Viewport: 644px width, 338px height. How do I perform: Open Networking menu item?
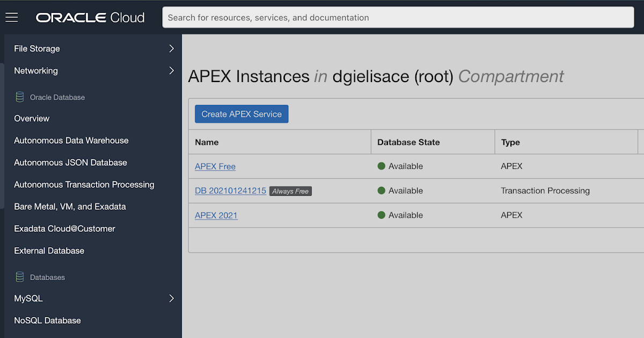(36, 70)
